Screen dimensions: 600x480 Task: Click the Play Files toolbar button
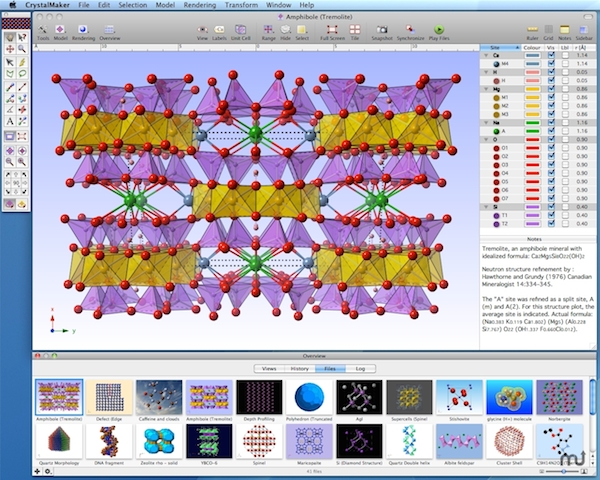pos(441,30)
